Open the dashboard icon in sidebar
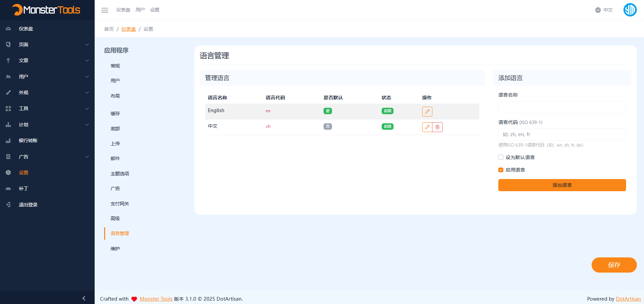Screen dimensions: 644x304 tap(8, 28)
